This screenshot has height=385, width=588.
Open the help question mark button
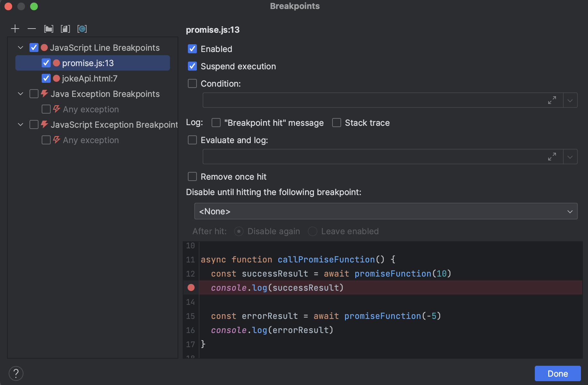point(16,373)
